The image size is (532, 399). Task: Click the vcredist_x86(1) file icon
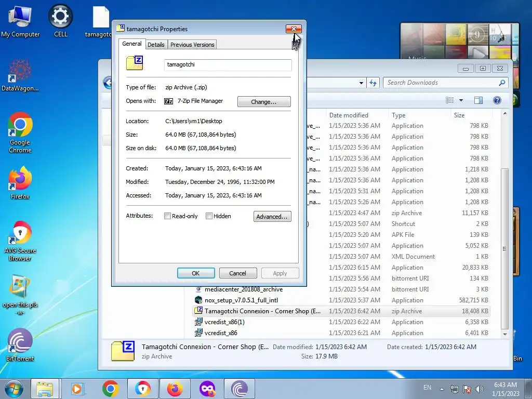(x=198, y=322)
